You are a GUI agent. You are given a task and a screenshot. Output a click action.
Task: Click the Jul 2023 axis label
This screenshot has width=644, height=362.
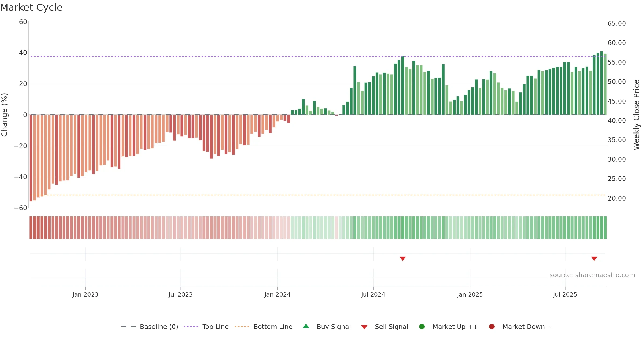(x=181, y=294)
